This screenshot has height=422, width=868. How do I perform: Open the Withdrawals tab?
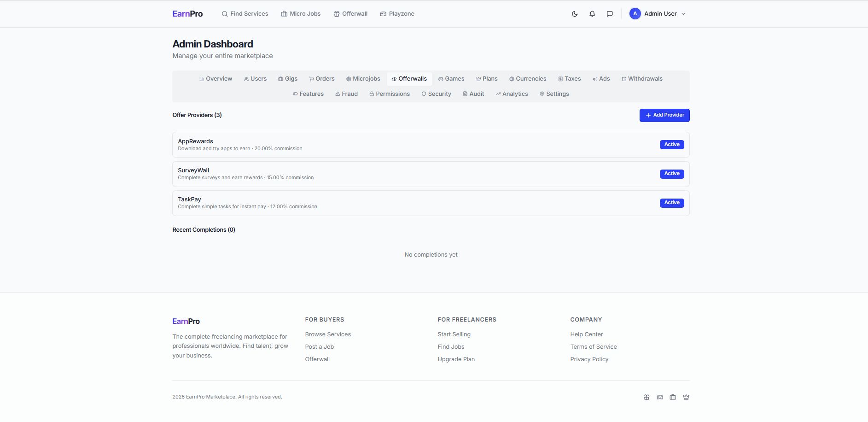click(642, 79)
